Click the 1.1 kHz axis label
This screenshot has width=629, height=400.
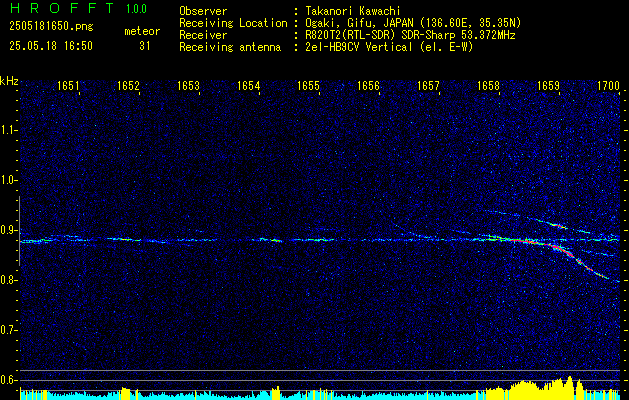click(7, 130)
